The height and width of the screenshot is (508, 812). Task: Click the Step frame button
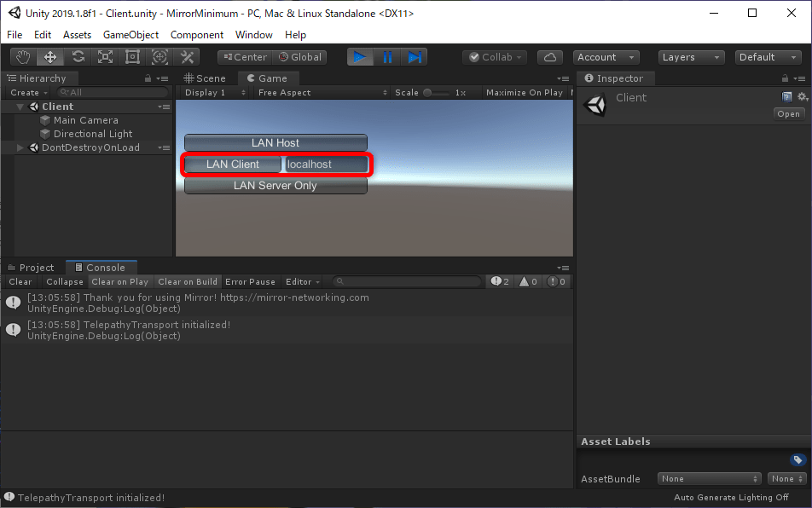tap(415, 57)
